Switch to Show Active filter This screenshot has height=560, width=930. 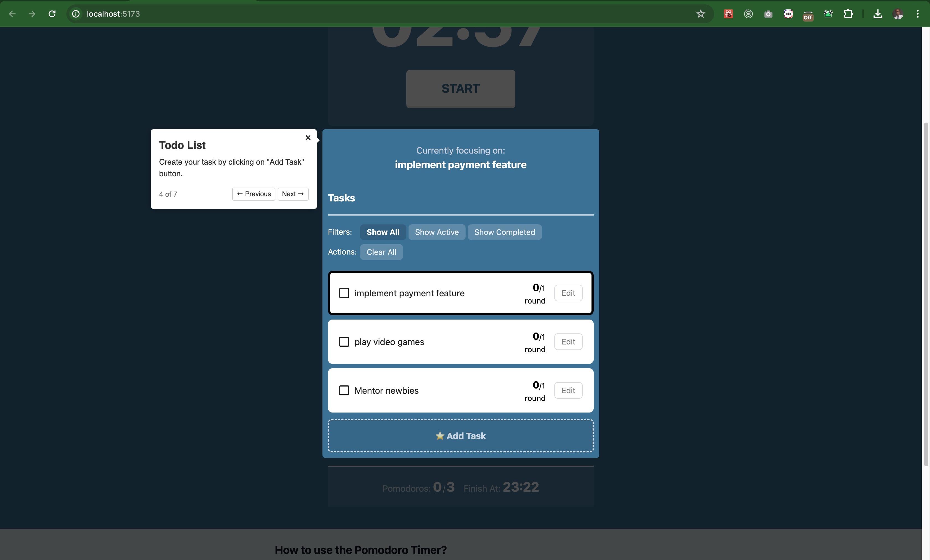[436, 232]
